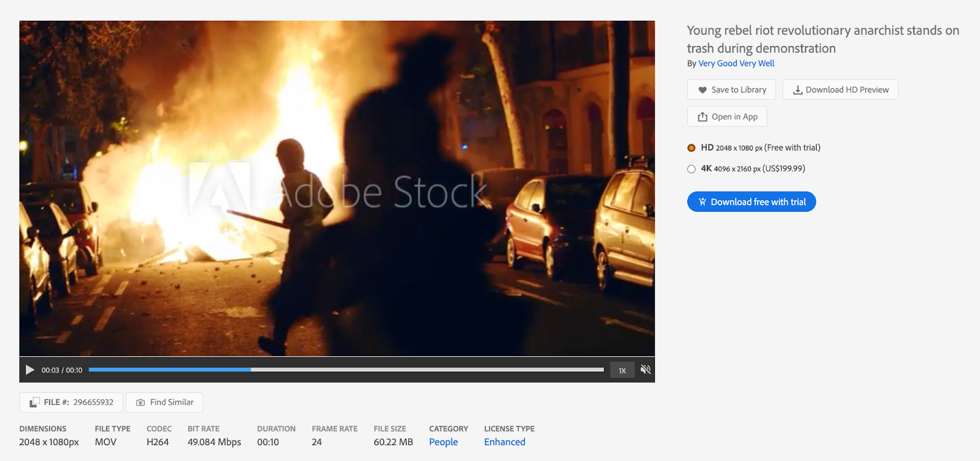The width and height of the screenshot is (980, 461).
Task: Open author Very Good Very Well
Action: [736, 63]
